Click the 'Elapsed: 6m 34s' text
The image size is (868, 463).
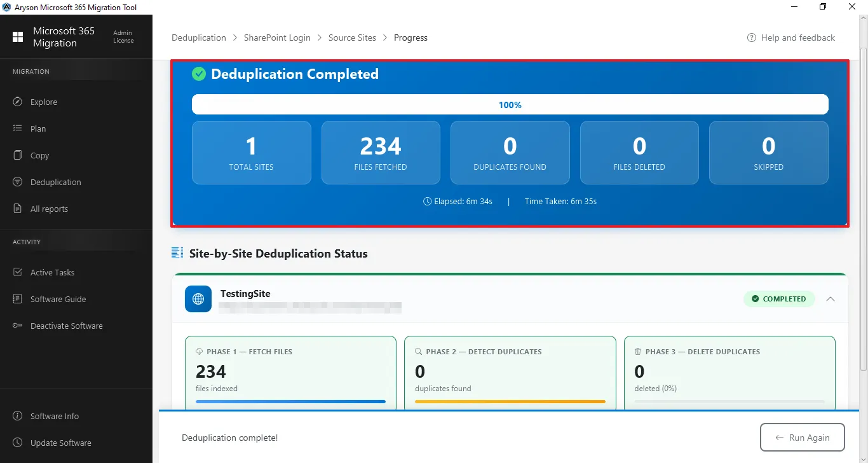[463, 201]
